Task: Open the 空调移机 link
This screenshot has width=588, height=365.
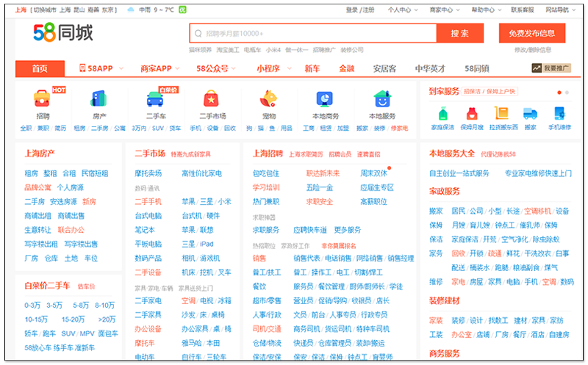Action: coord(537,211)
